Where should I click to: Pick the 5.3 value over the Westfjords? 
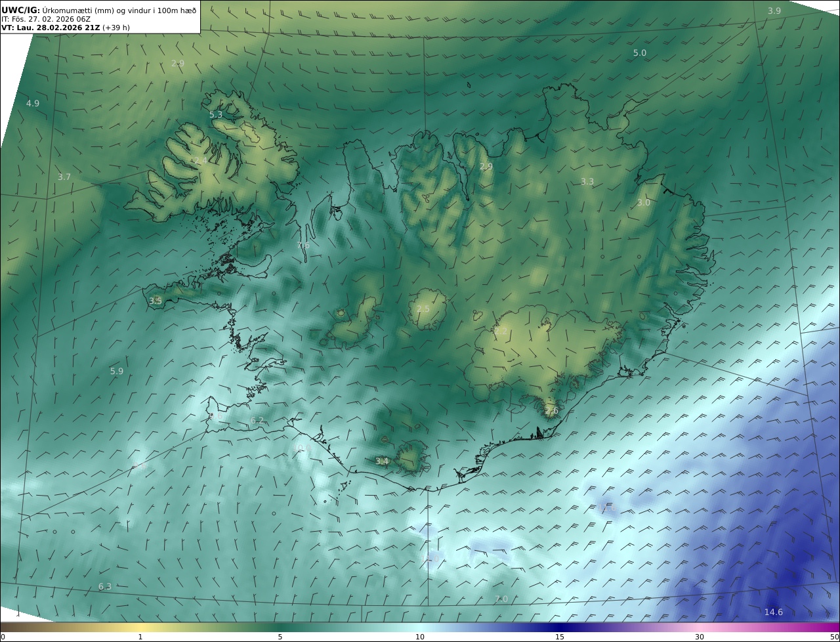click(x=216, y=114)
